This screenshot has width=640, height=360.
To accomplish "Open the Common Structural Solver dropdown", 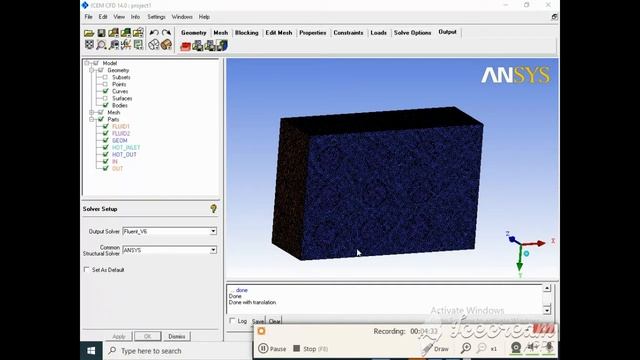I will 213,250.
